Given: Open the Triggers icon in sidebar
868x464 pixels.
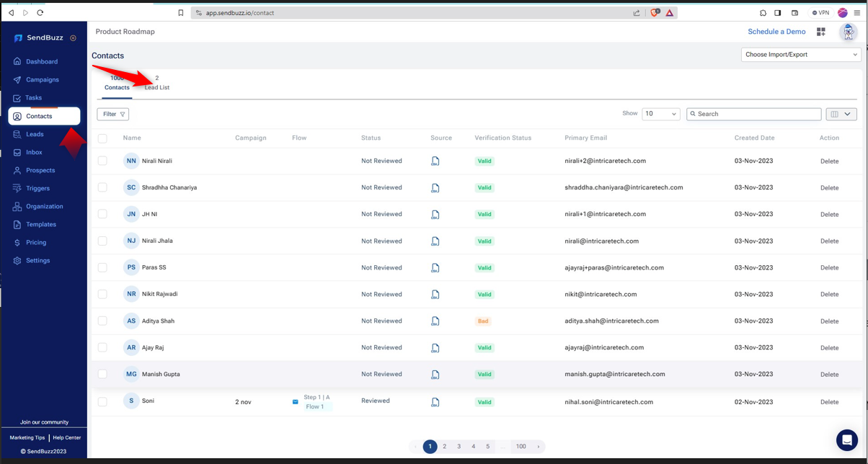Looking at the screenshot, I should (x=17, y=188).
